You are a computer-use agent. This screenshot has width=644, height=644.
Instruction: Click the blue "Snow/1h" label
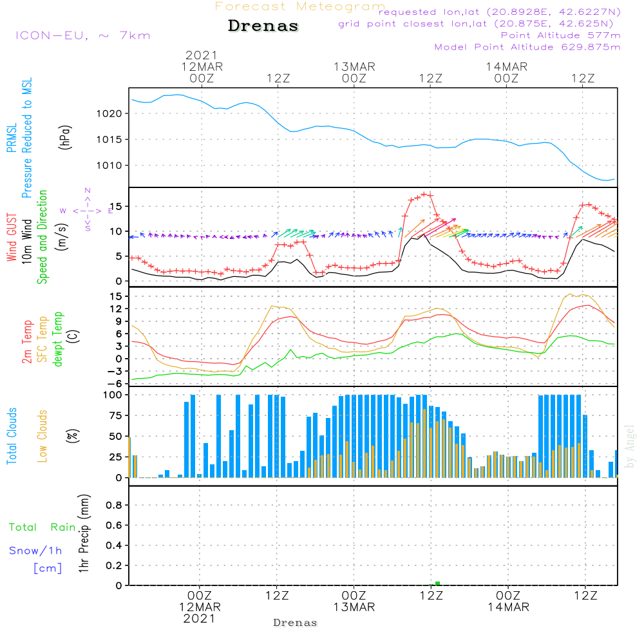(35, 551)
